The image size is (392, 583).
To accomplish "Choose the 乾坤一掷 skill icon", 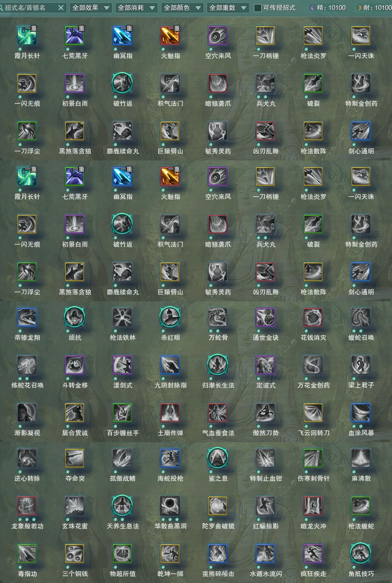I will coord(170,554).
